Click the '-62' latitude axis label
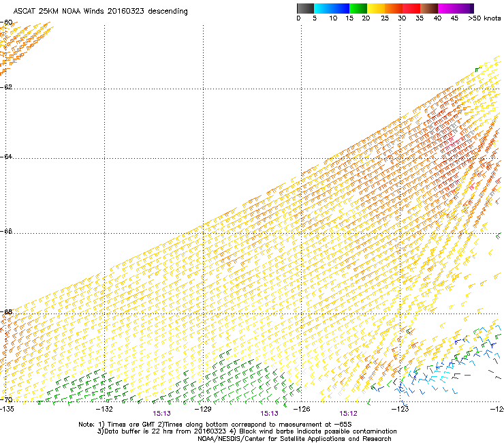Viewport: 504px width, 443px height. (6, 87)
